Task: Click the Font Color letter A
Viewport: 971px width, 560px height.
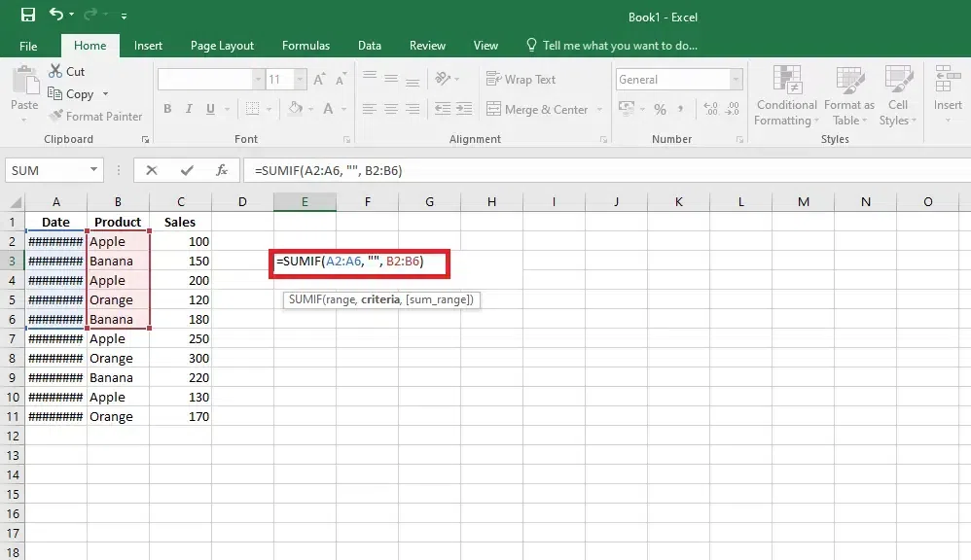Action: [x=328, y=109]
